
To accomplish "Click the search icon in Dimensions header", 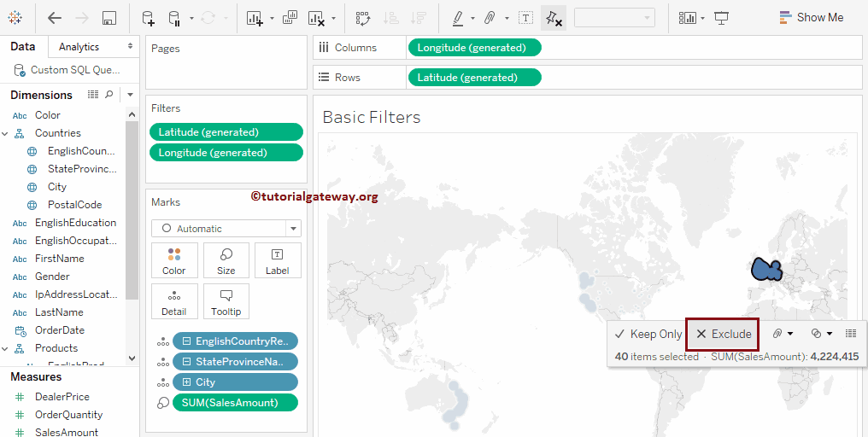I will [x=108, y=95].
